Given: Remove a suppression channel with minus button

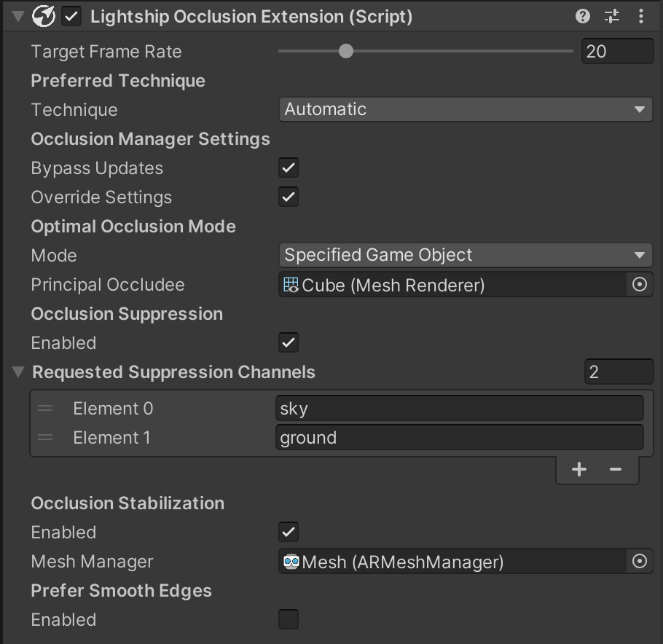Looking at the screenshot, I should 616,468.
